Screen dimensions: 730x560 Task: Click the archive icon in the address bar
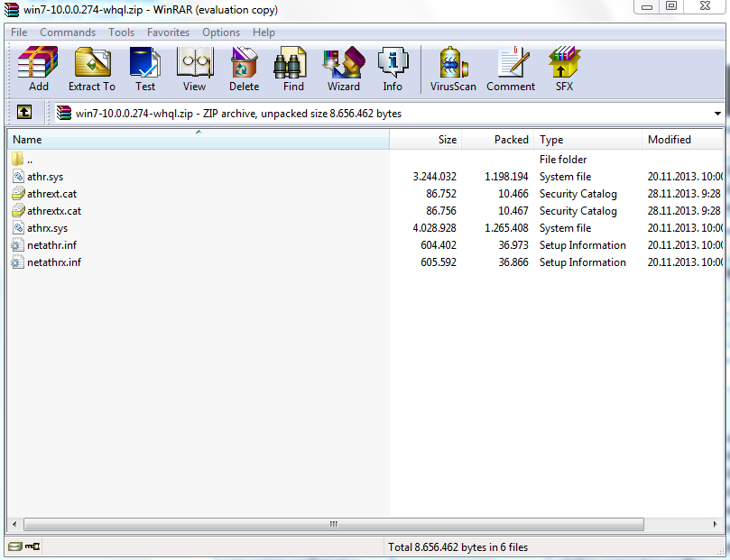(x=64, y=113)
